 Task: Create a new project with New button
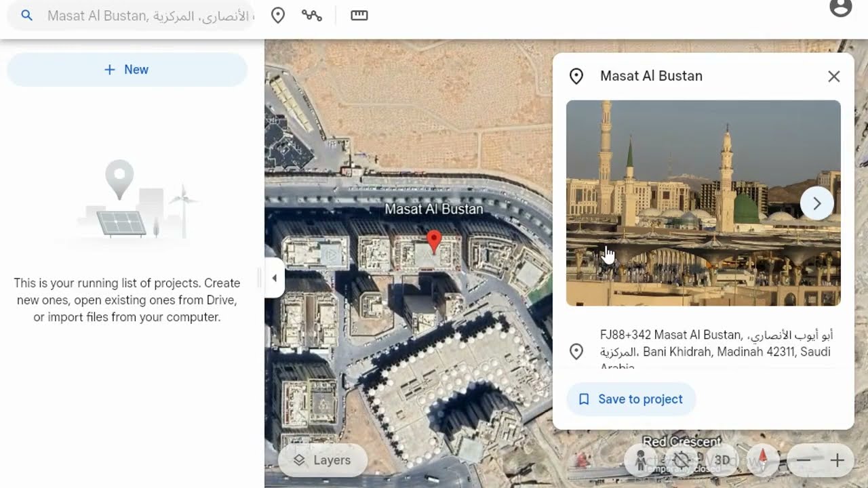click(x=127, y=70)
